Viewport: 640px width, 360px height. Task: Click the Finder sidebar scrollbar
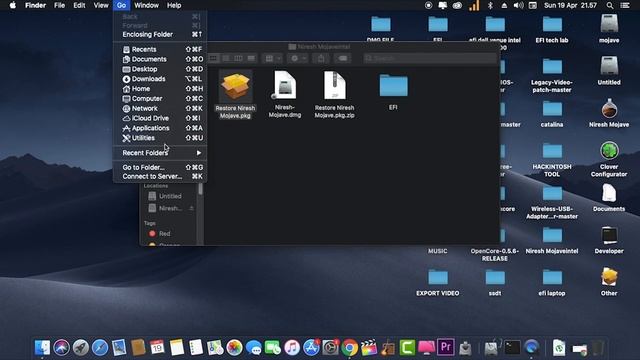pyautogui.click(x=200, y=189)
